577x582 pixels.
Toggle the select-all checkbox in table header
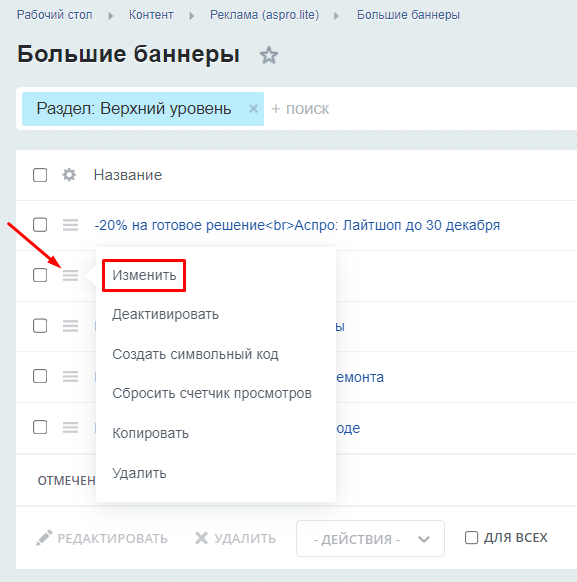(40, 175)
